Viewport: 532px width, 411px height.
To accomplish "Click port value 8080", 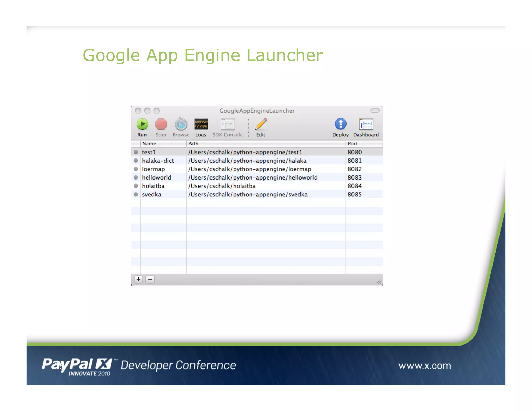I will click(355, 152).
